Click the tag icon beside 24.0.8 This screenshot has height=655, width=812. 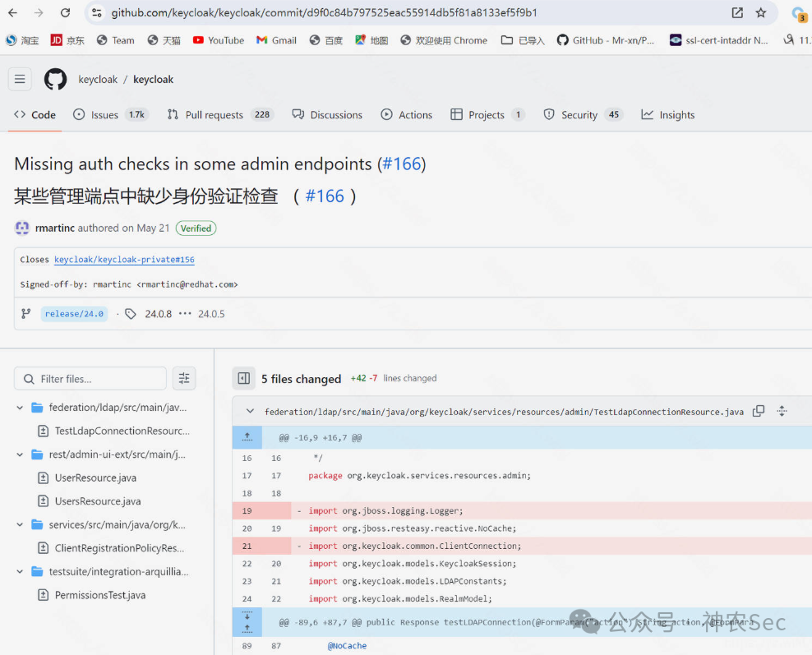[131, 314]
